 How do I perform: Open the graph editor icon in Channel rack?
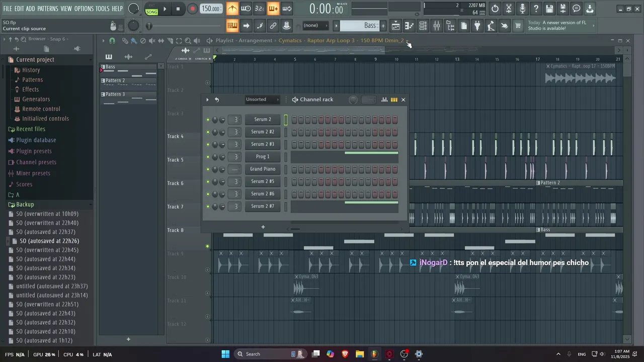[x=384, y=100]
